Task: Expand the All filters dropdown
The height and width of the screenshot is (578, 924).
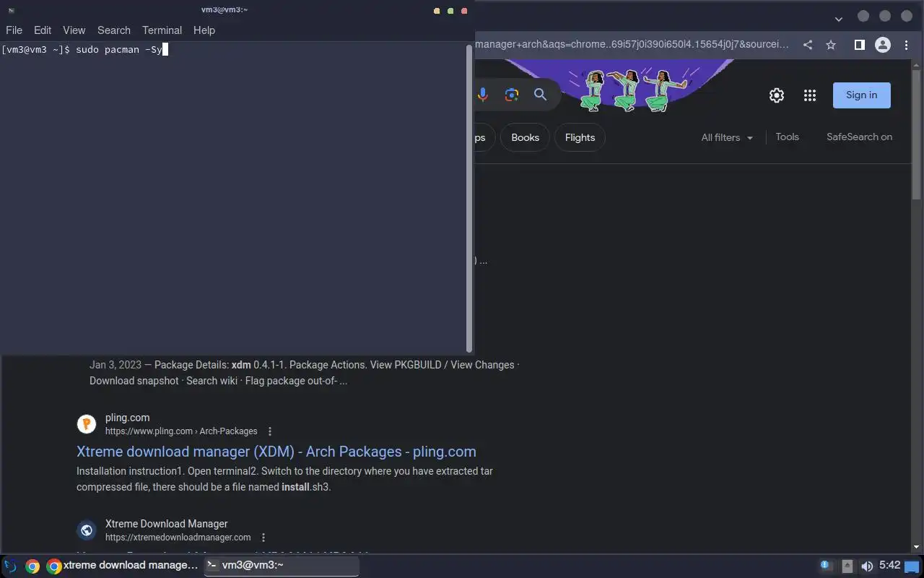Action: click(x=727, y=137)
